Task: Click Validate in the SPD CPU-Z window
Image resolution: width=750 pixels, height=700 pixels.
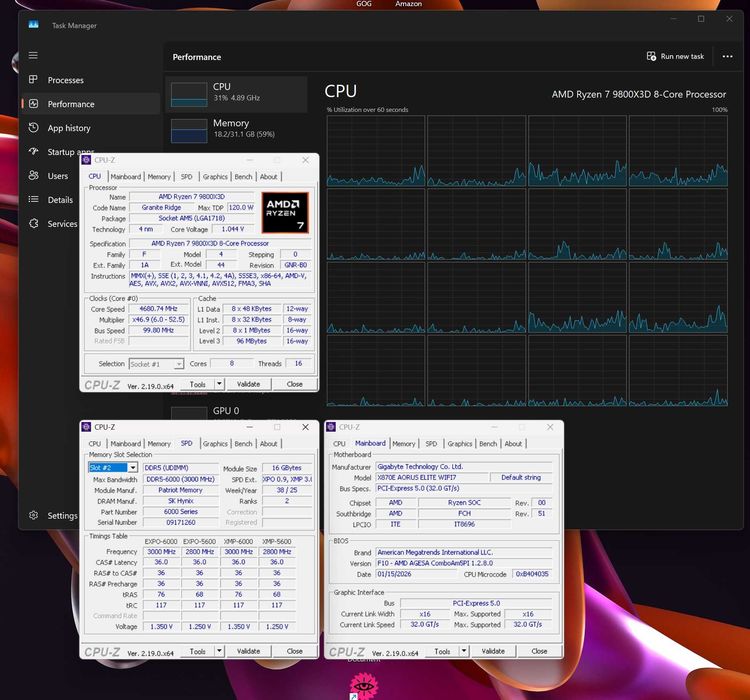Action: click(x=249, y=651)
